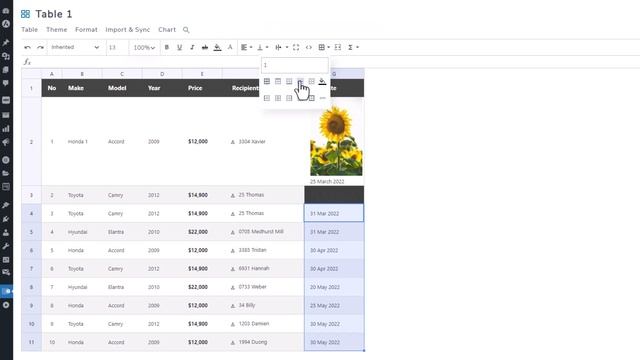640x360 pixels.
Task: Click the Table 1 title
Action: (x=53, y=14)
